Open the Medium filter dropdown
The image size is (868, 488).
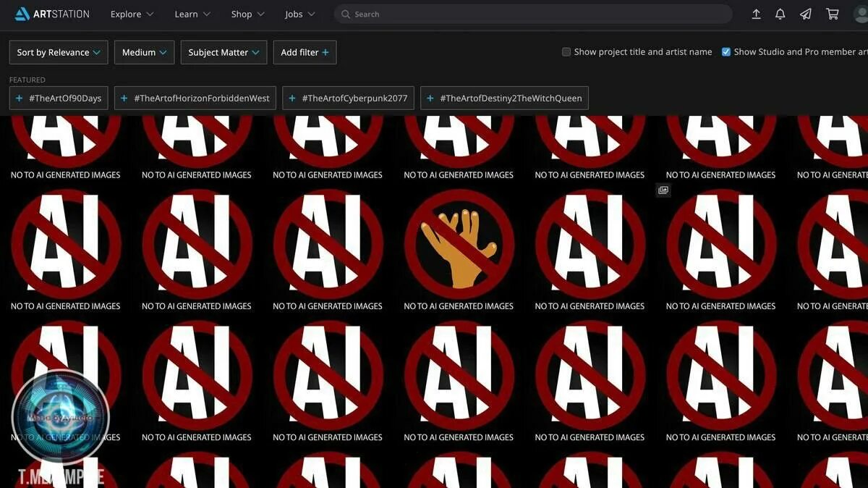click(144, 52)
